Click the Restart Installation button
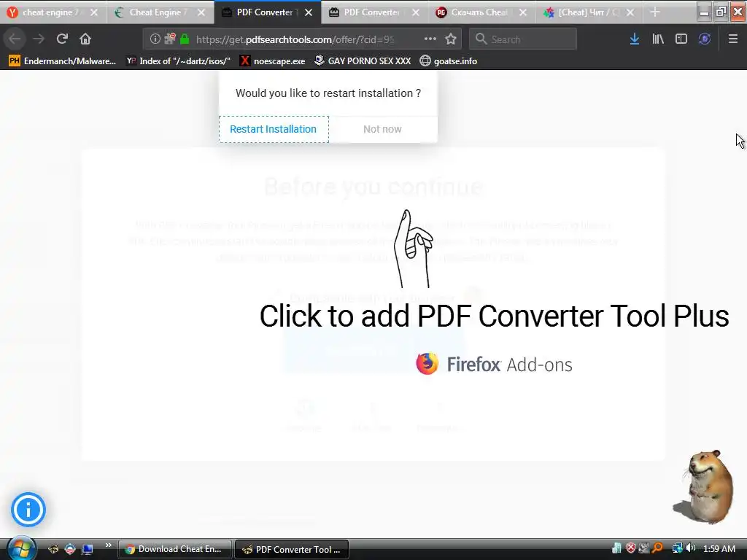 (274, 129)
